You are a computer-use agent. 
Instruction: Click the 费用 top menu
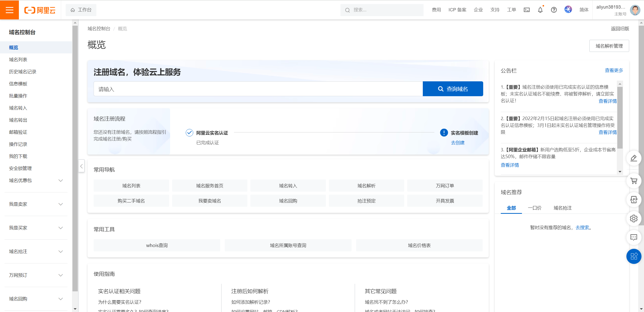point(436,10)
